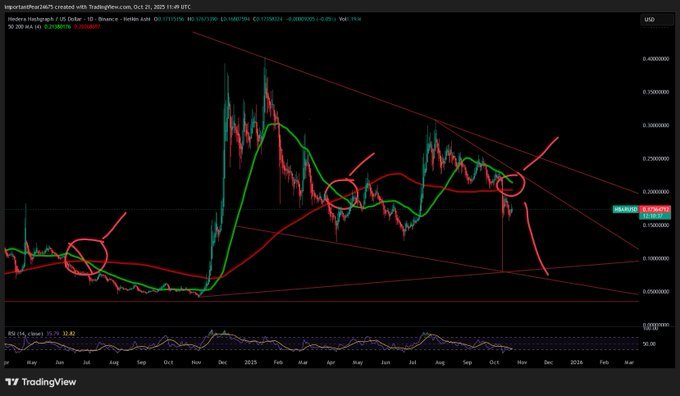Click the Apr label on time axis
Screen dimensions: 680x396
point(331,362)
